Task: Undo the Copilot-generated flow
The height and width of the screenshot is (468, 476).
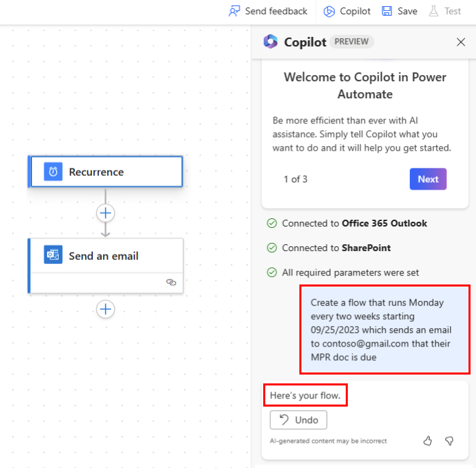Action: click(299, 420)
